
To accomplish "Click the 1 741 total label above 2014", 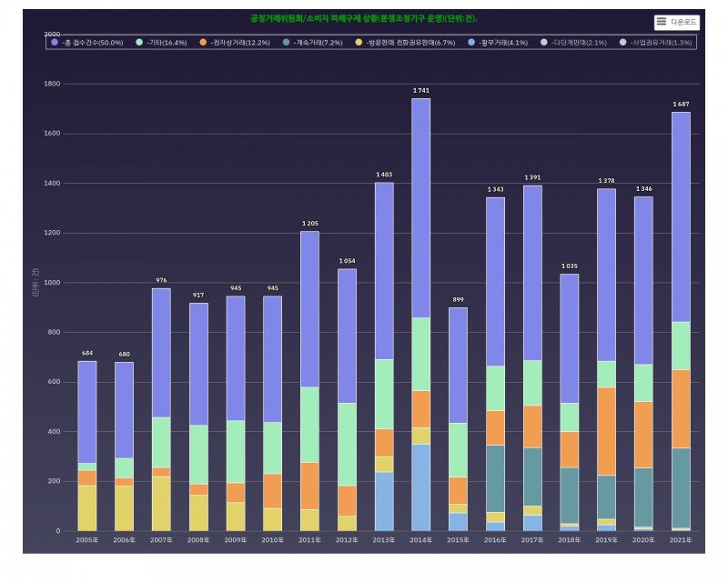I will pos(420,91).
